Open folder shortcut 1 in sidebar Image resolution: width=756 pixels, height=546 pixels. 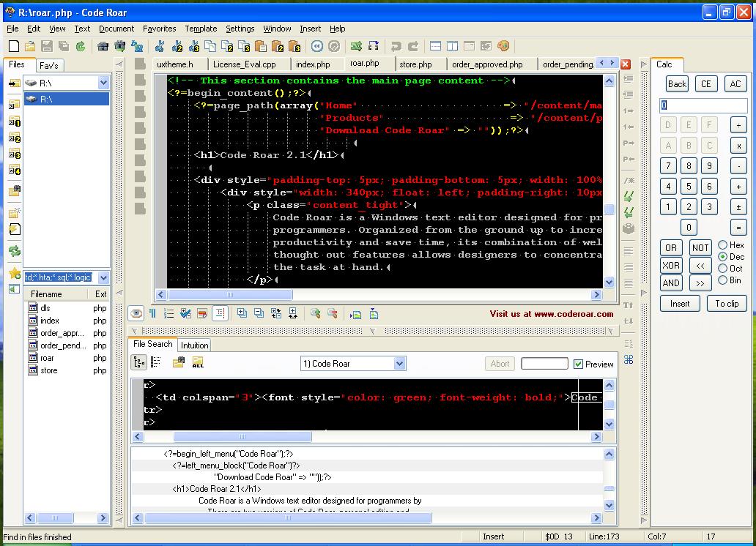point(15,121)
